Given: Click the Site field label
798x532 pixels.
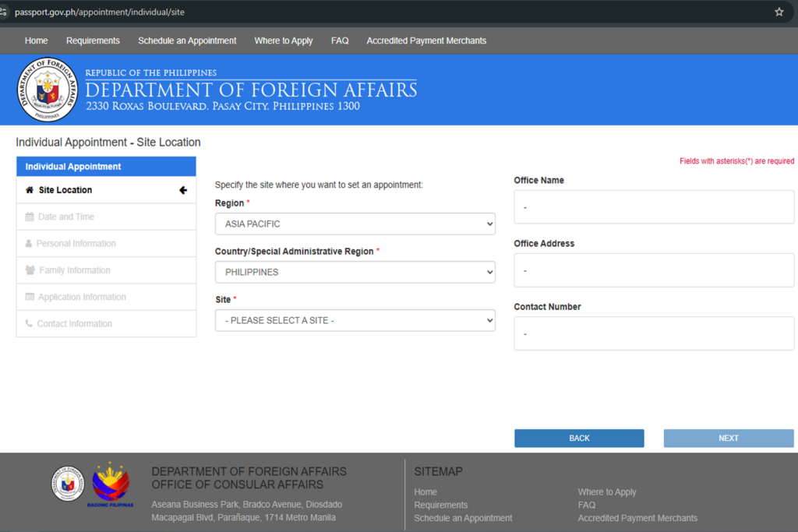Looking at the screenshot, I should click(223, 300).
